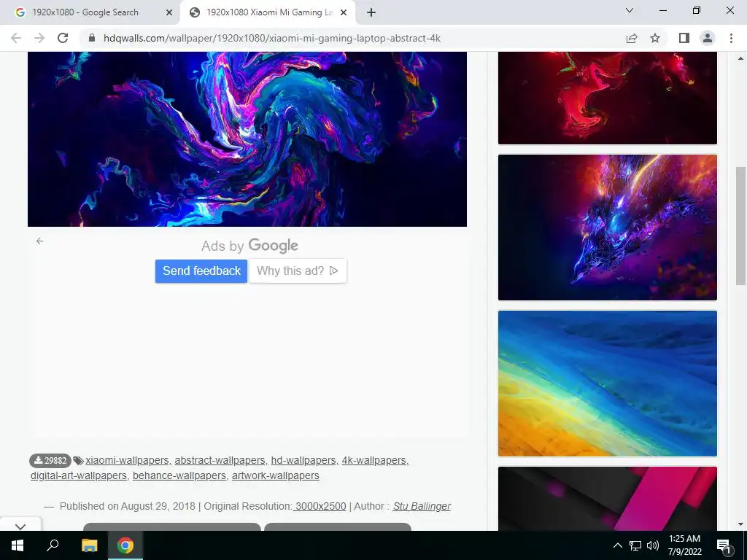Click the 29882 downloads badge
The height and width of the screenshot is (560, 747).
coord(50,461)
